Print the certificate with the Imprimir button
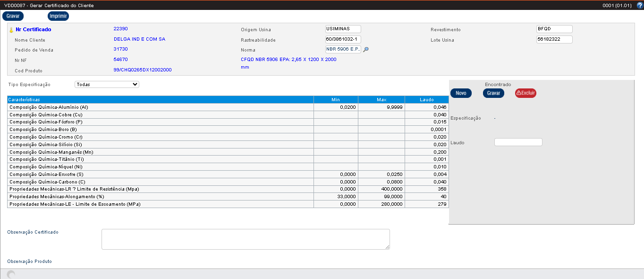Screen dimensions: 644x279 [x=58, y=16]
